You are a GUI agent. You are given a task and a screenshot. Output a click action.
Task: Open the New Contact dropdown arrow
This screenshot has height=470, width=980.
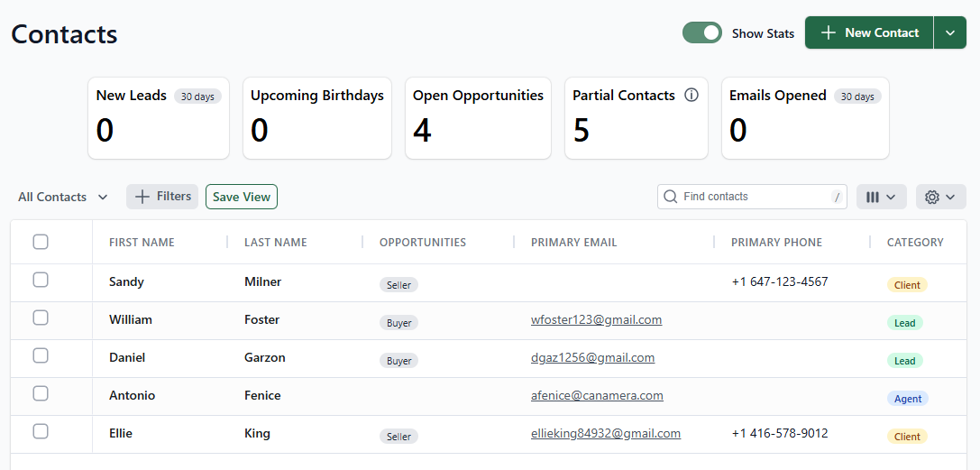[949, 32]
